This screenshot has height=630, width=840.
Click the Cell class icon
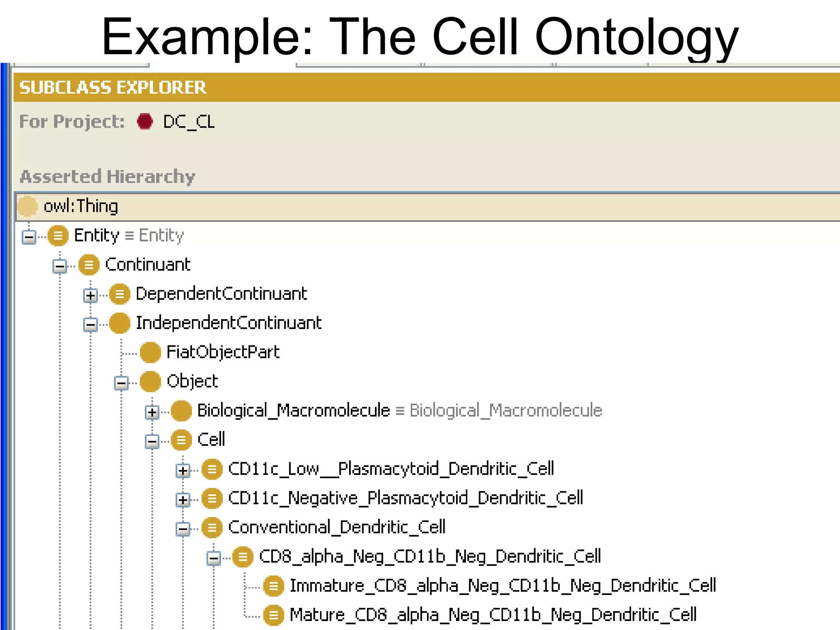tap(181, 440)
